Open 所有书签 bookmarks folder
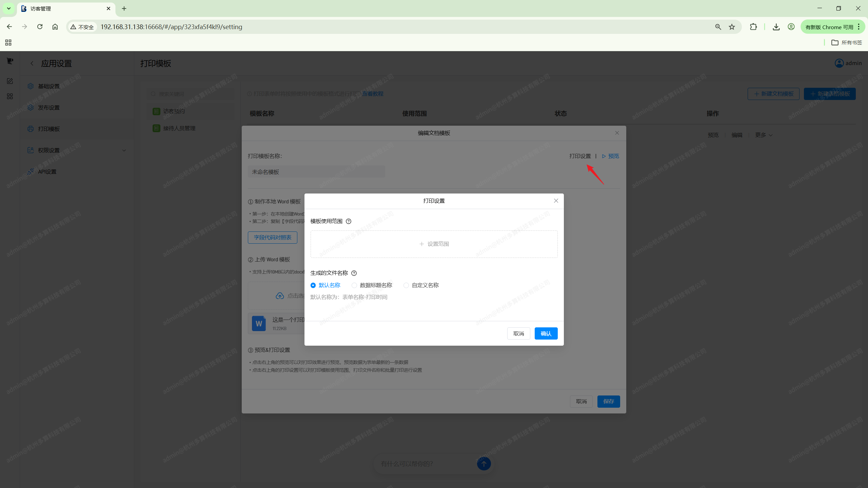This screenshot has height=488, width=868. (847, 42)
